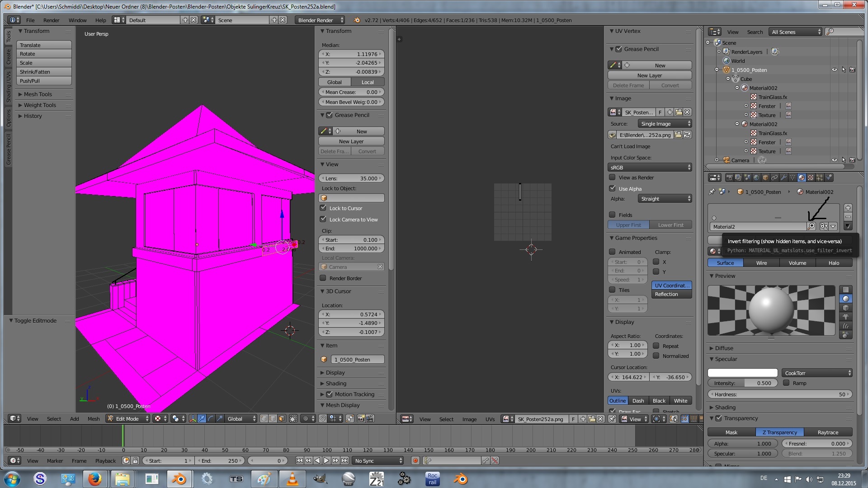Enable the View as Render checkbox
This screenshot has width=868, height=488.
click(613, 177)
